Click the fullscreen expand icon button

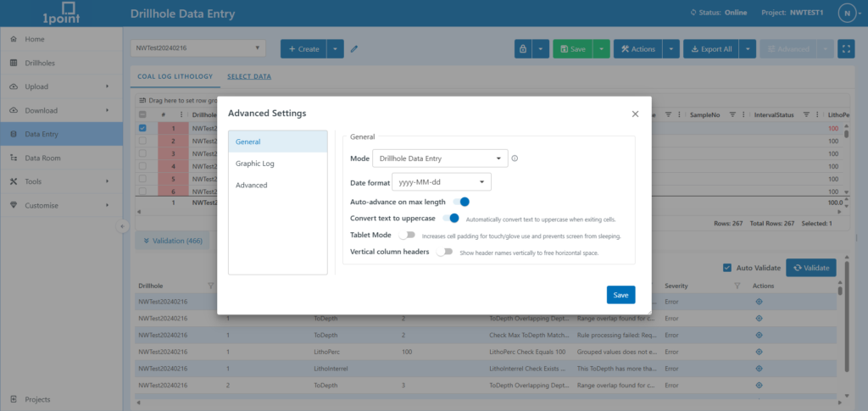(845, 49)
